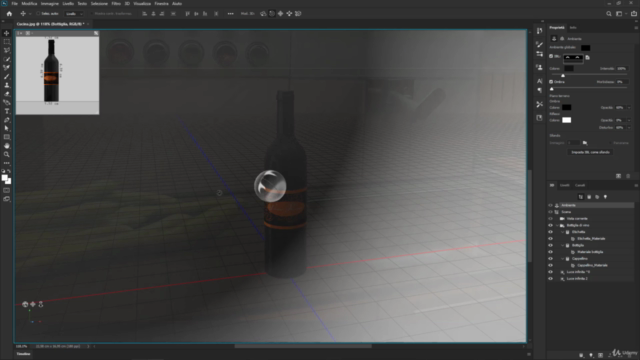Image resolution: width=640 pixels, height=360 pixels.
Task: Collapse the Cappellino tree item
Action: click(x=562, y=258)
